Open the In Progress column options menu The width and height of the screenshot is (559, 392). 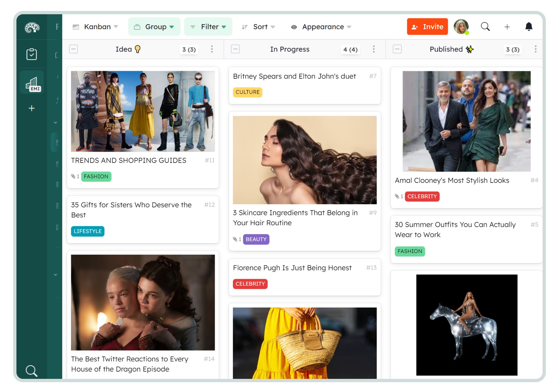374,49
